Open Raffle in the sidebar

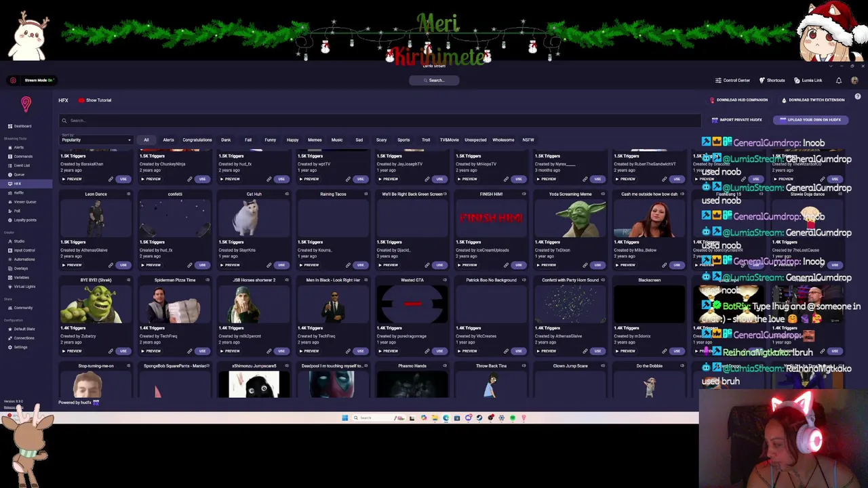(26, 192)
